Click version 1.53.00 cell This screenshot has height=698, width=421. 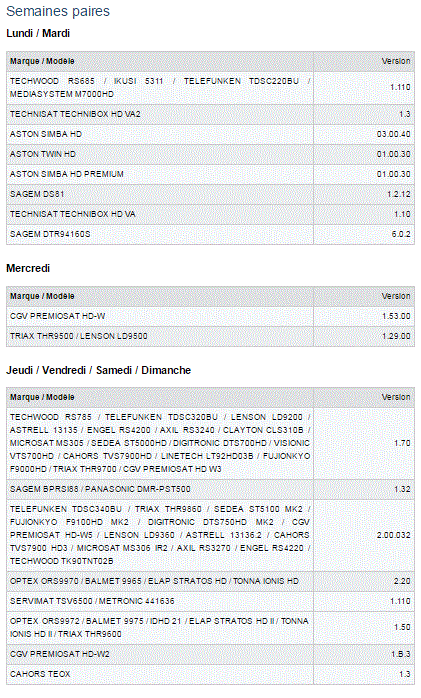pyautogui.click(x=364, y=316)
